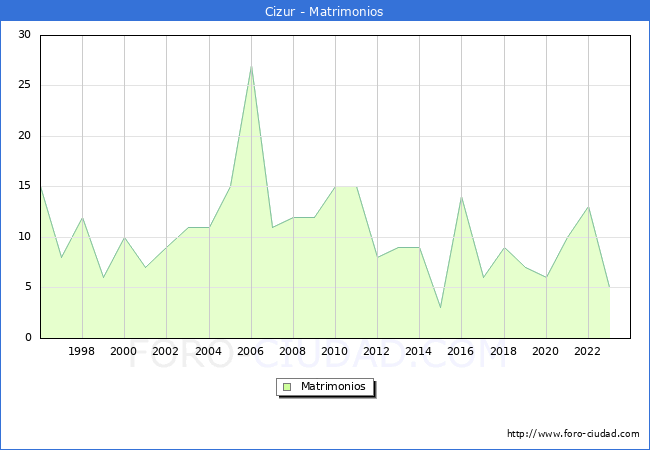Click the green legend color swatch
Image resolution: width=650 pixels, height=450 pixels.
[287, 387]
